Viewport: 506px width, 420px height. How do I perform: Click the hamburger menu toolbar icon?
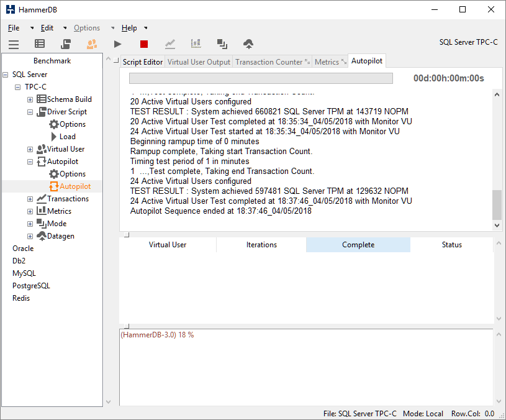click(x=14, y=44)
